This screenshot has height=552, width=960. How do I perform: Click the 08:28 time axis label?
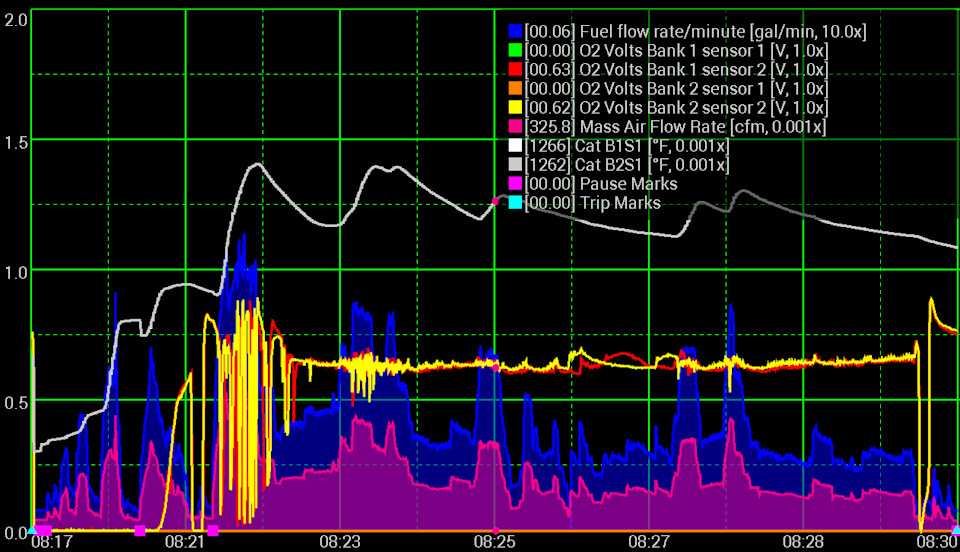pos(803,542)
